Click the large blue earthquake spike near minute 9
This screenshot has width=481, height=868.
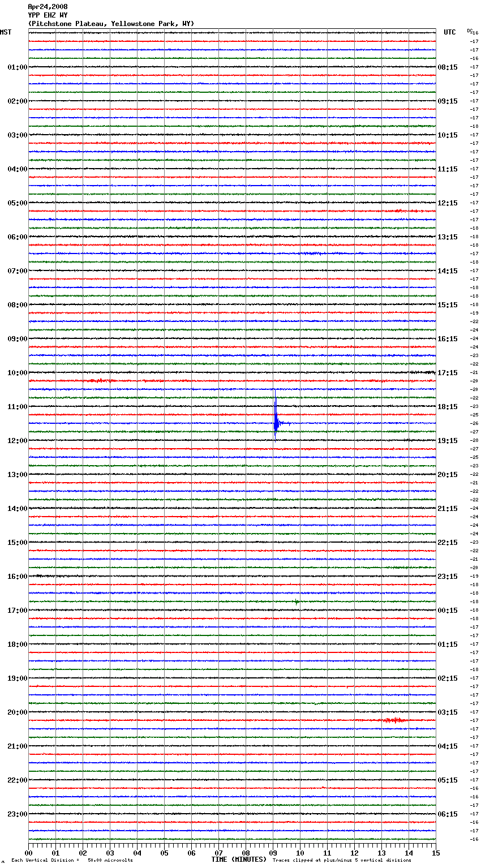[x=276, y=416]
